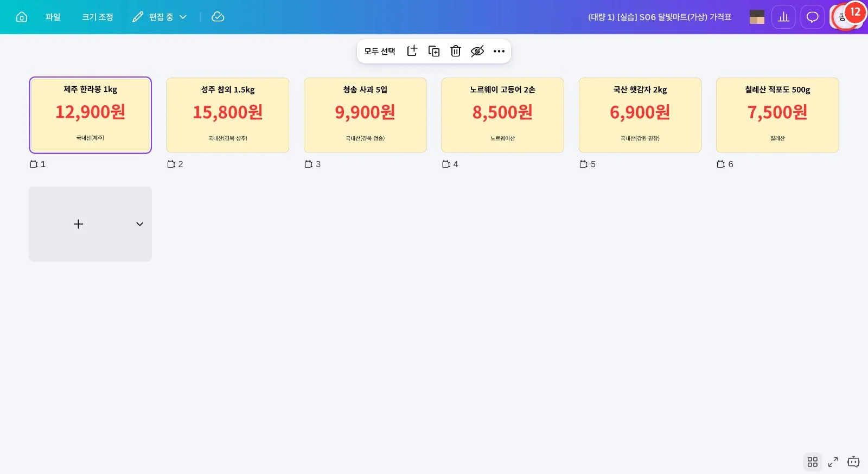Click the notes icon under page 2
The width and height of the screenshot is (868, 474).
[x=171, y=164]
